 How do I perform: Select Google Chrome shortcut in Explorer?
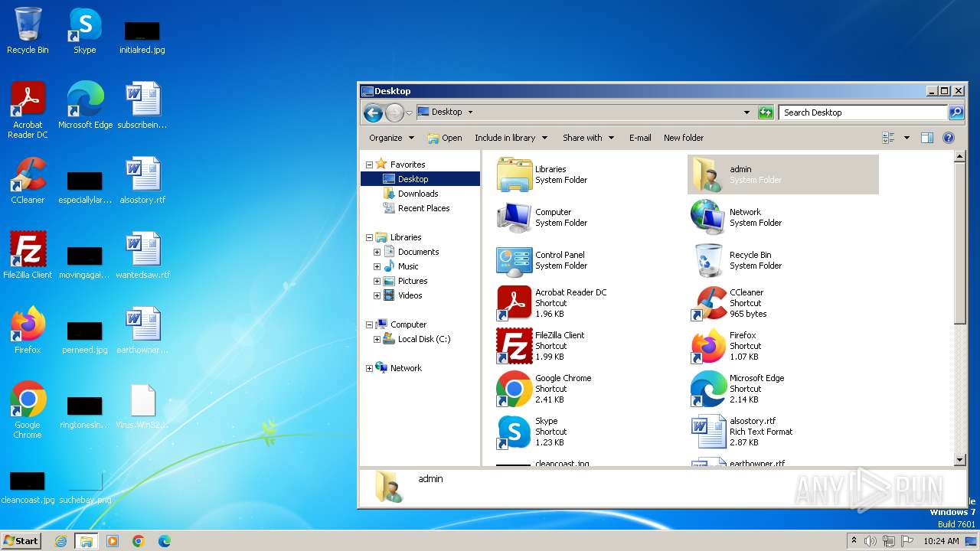(x=590, y=389)
